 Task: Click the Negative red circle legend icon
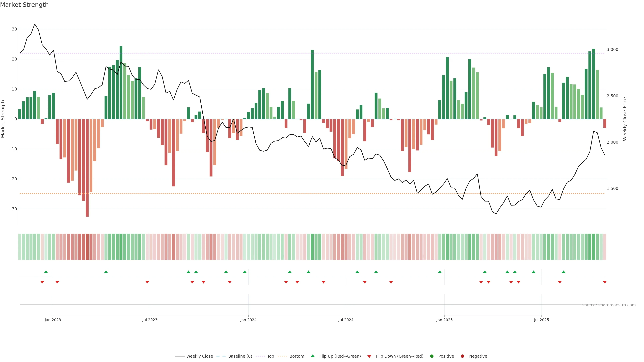[462, 356]
